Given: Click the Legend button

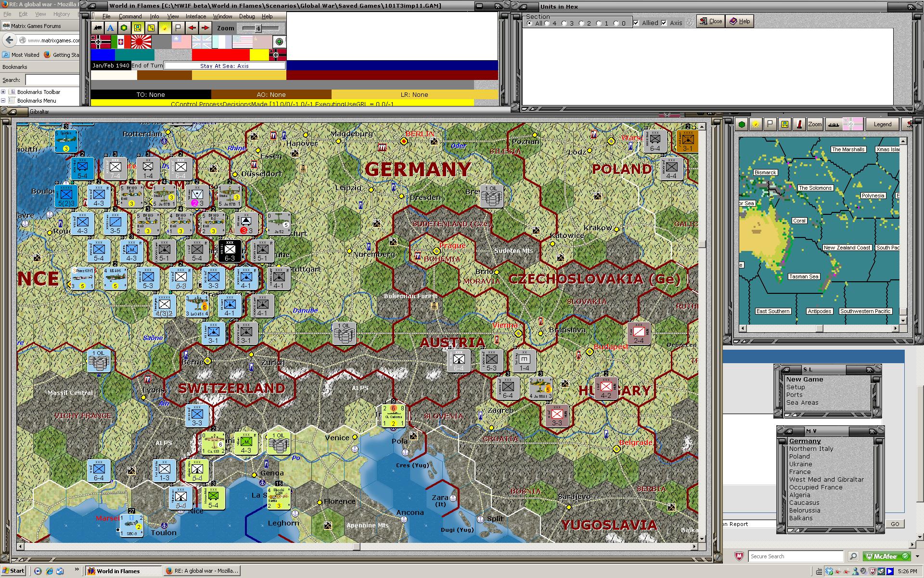Looking at the screenshot, I should point(883,124).
